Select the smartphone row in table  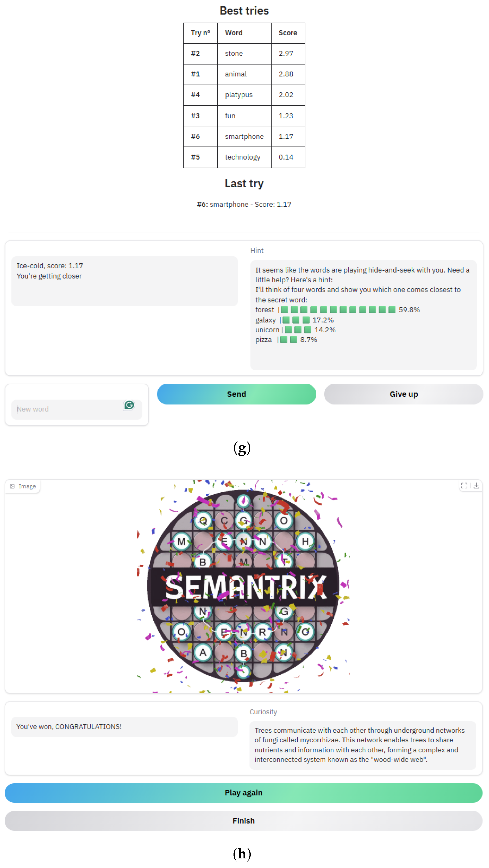pos(244,136)
